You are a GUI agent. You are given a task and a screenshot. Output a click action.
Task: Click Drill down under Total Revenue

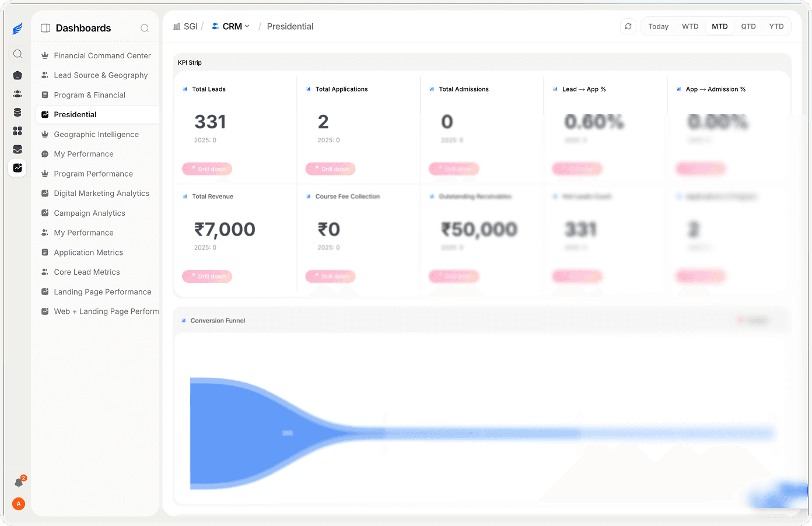point(207,276)
